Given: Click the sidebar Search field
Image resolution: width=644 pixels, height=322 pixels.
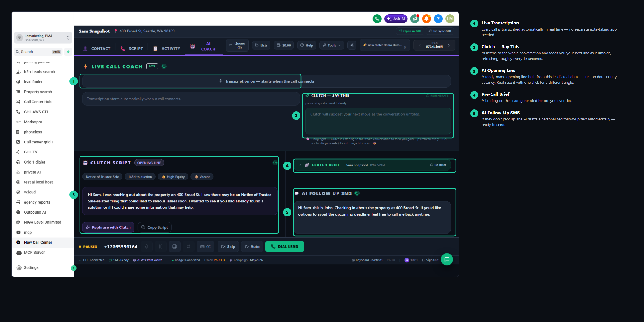Looking at the screenshot, I should point(38,52).
